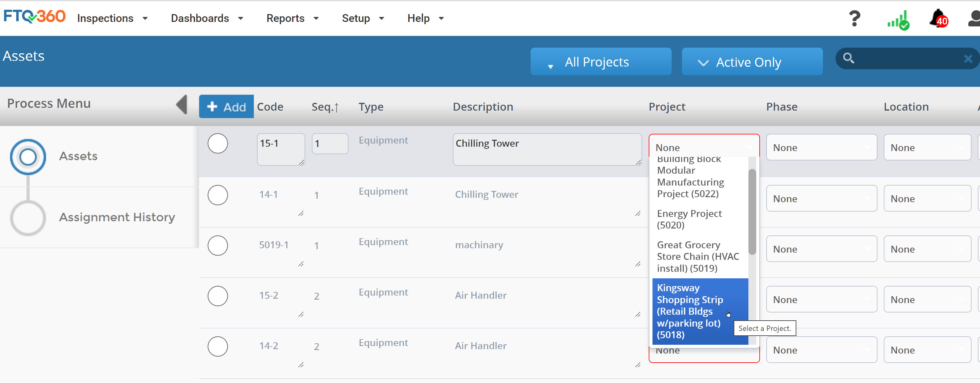Click the FTQ360 logo
Screen dimensions: 980x383
click(x=34, y=16)
